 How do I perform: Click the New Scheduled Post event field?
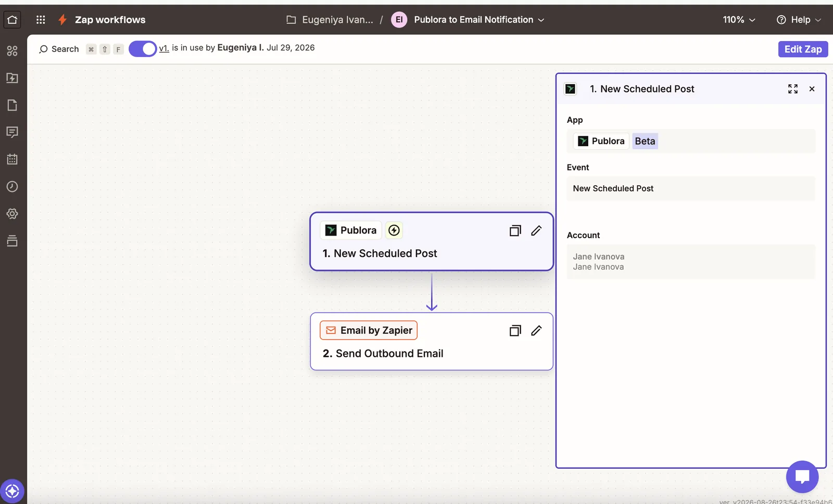coord(691,188)
